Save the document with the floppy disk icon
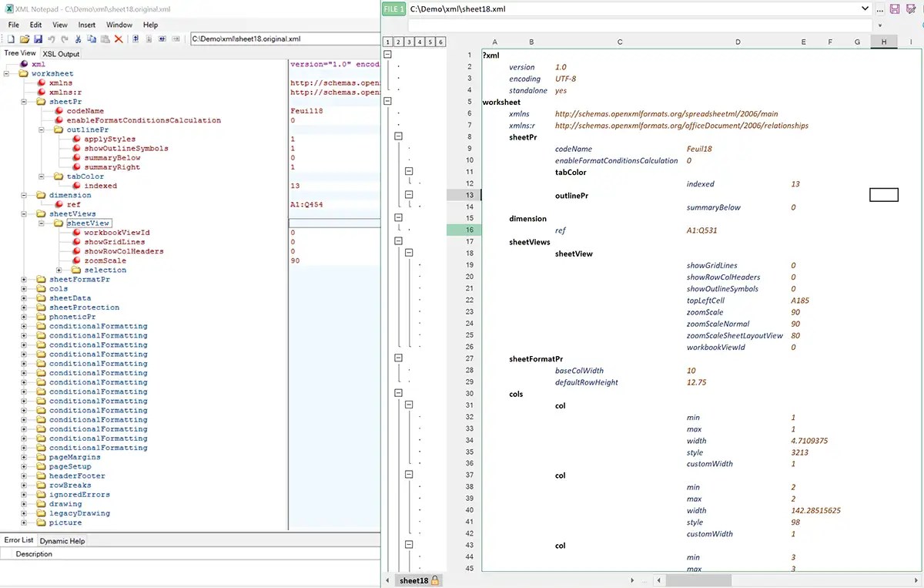 pyautogui.click(x=38, y=39)
